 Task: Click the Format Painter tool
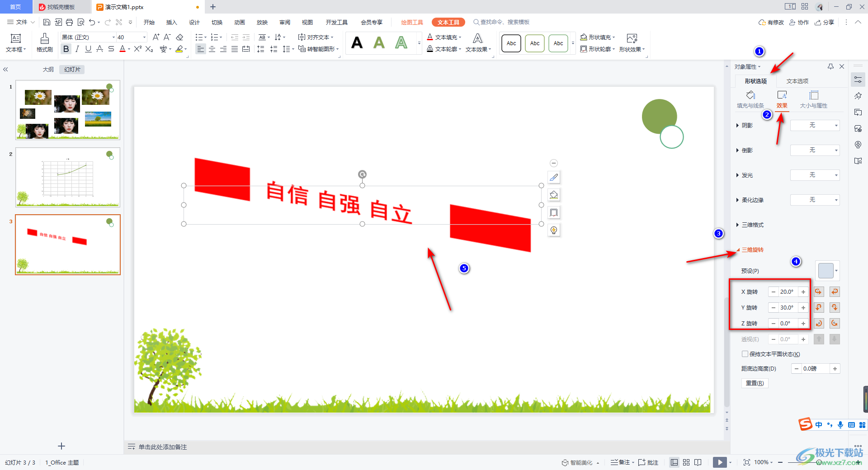[x=44, y=43]
